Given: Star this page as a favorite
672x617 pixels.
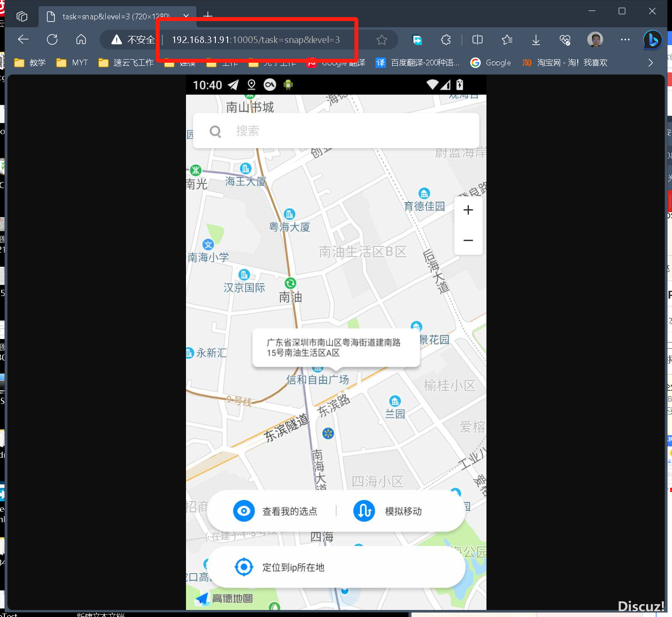Looking at the screenshot, I should point(382,39).
